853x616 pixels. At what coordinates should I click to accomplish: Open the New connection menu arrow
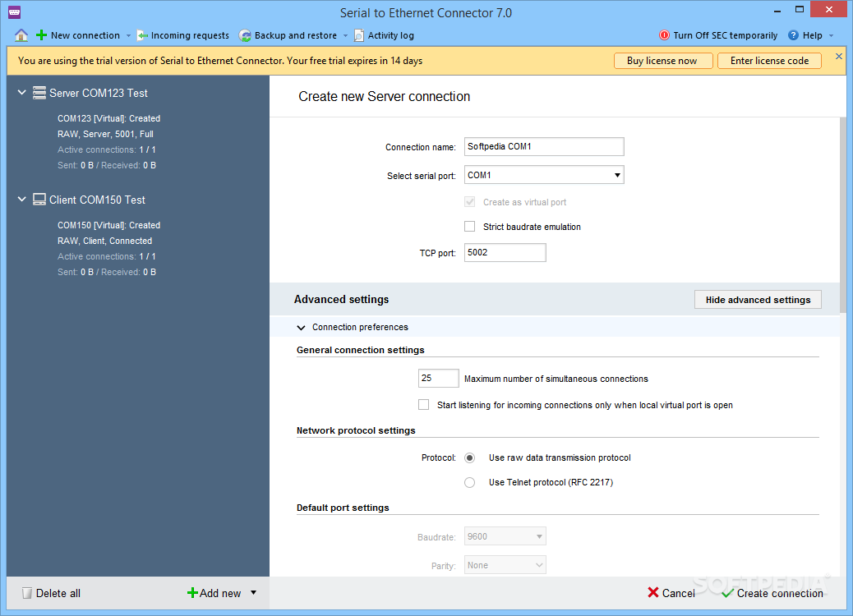(128, 36)
